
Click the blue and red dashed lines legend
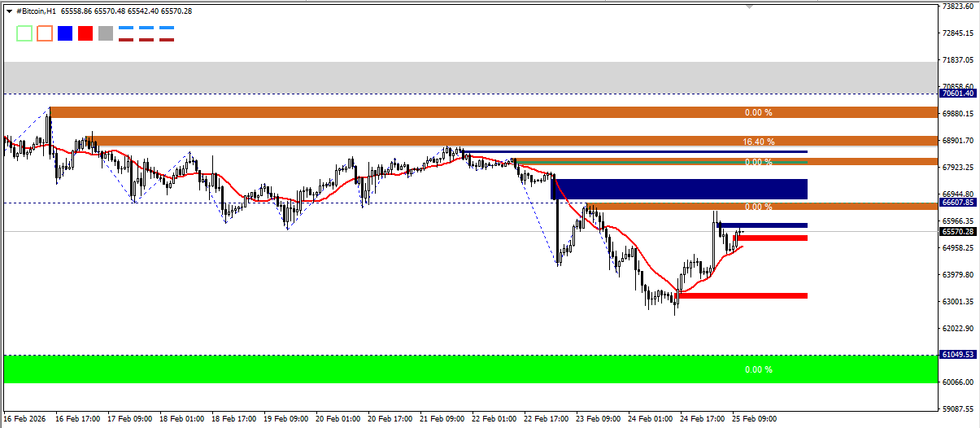click(146, 33)
